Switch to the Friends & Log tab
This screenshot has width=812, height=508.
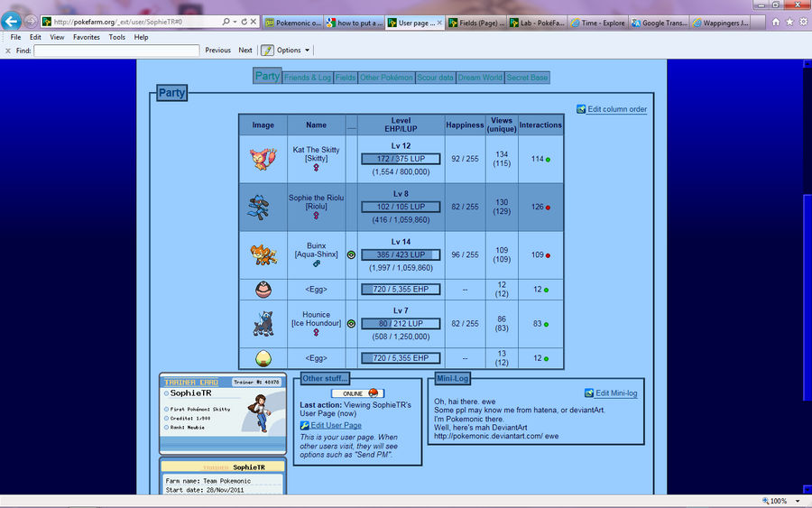pos(308,78)
